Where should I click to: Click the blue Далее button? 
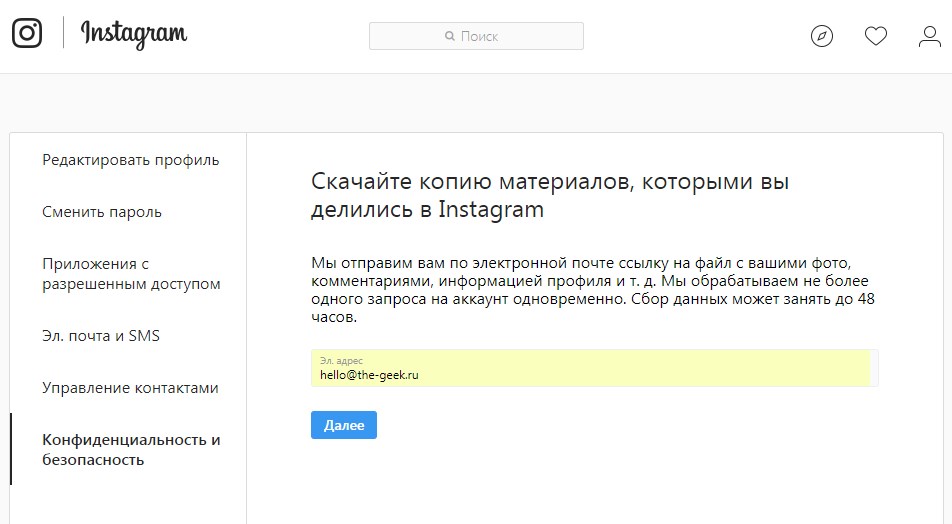coord(344,425)
